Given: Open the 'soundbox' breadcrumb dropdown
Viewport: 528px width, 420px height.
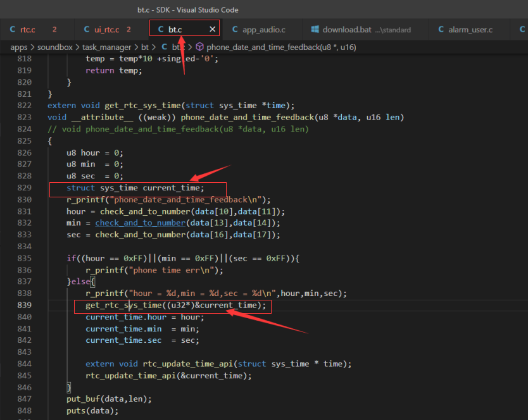Looking at the screenshot, I should click(55, 47).
